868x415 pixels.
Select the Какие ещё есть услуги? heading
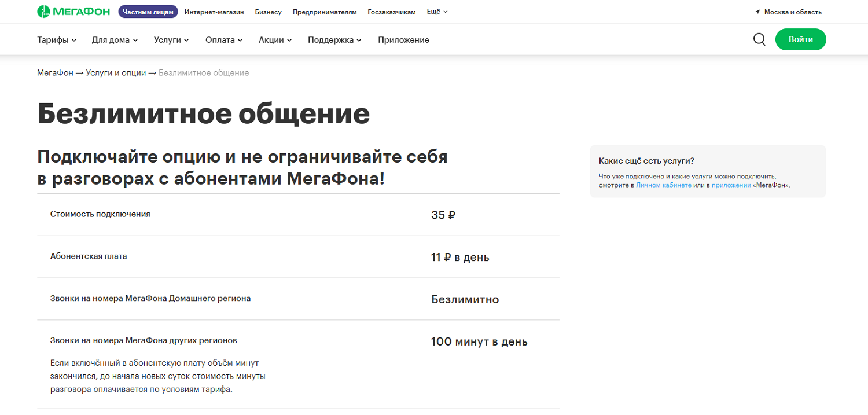[x=646, y=161]
